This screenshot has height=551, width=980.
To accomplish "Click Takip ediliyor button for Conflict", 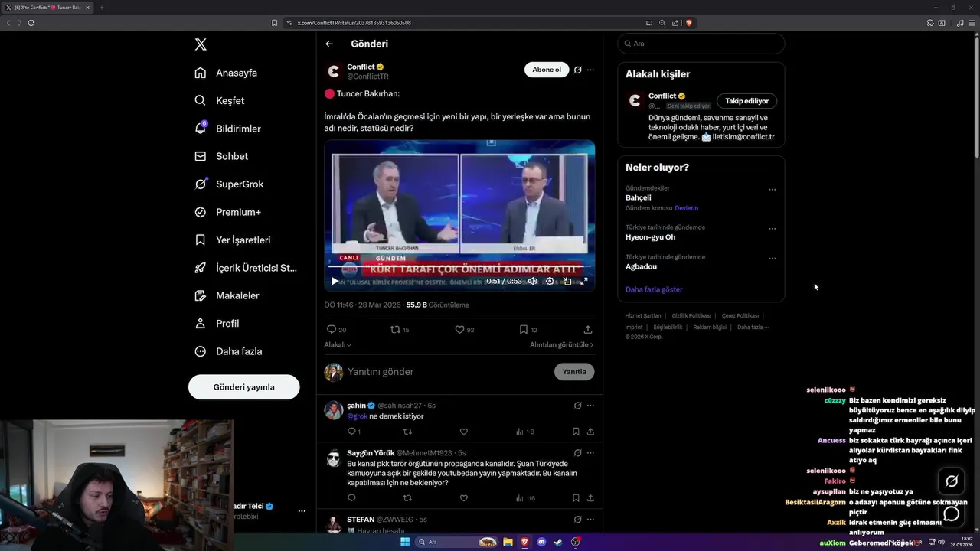I will coord(746,101).
